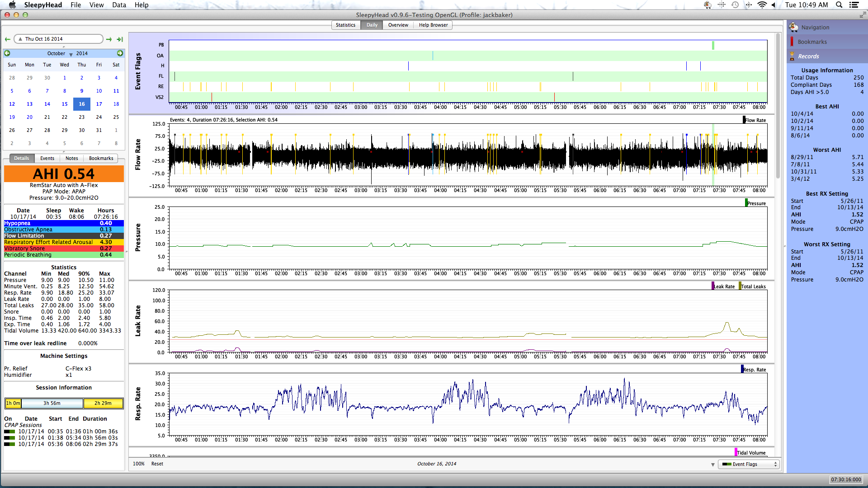868x488 pixels.
Task: Select October 9 in the calendar
Action: (x=82, y=91)
